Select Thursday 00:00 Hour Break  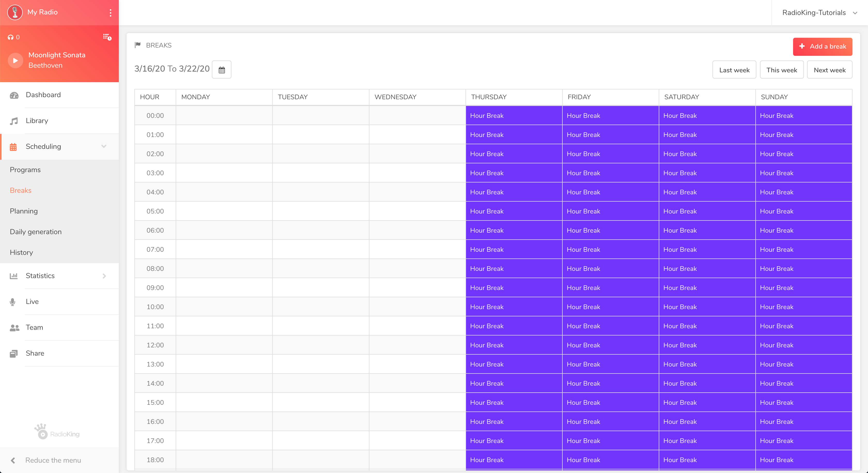point(514,116)
